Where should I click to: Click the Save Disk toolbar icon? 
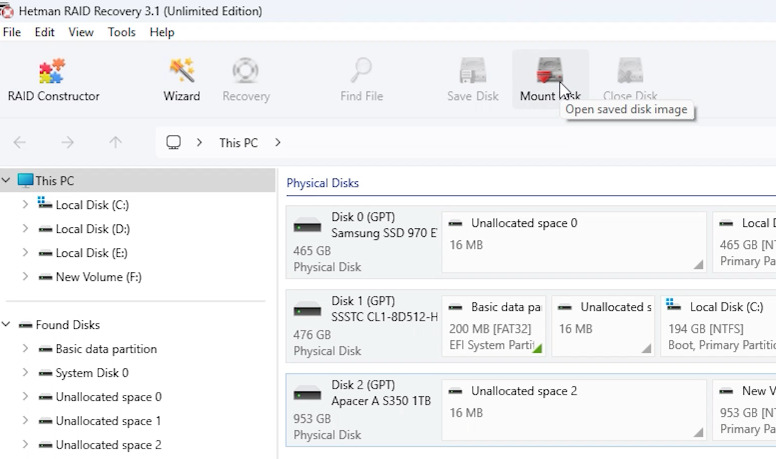473,70
